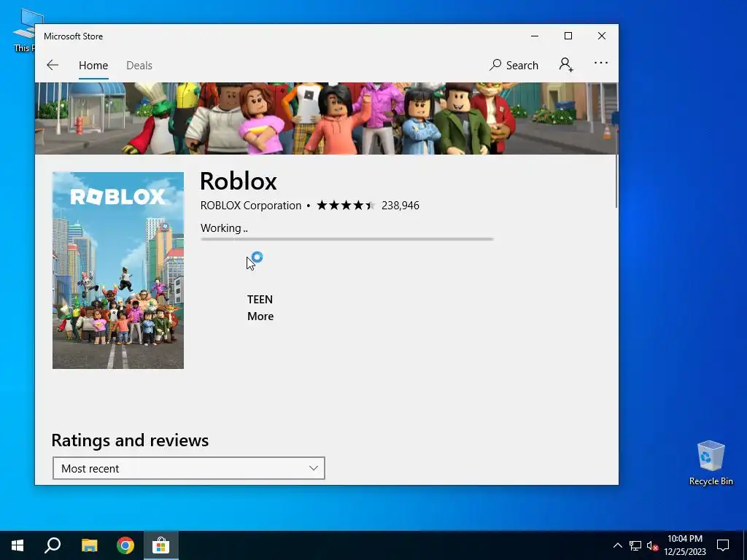Screen dimensions: 747x560
Task: Click the muted volume tray icon
Action: (652, 545)
